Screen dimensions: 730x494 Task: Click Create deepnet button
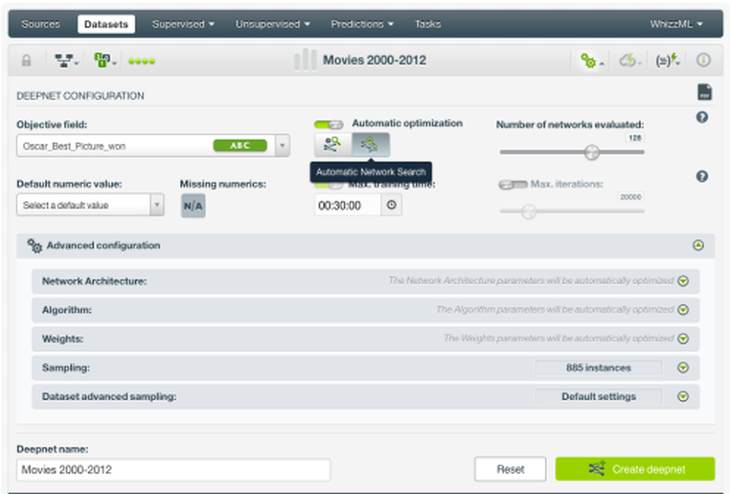click(635, 469)
